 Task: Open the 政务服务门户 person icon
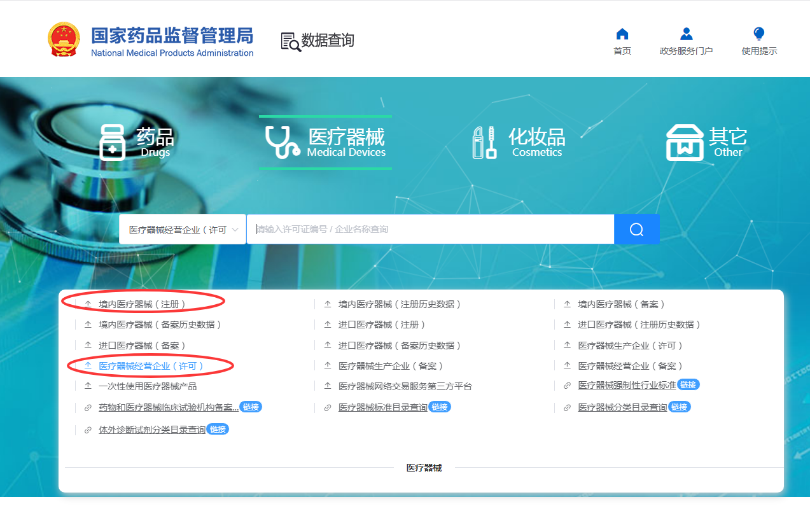pyautogui.click(x=686, y=34)
